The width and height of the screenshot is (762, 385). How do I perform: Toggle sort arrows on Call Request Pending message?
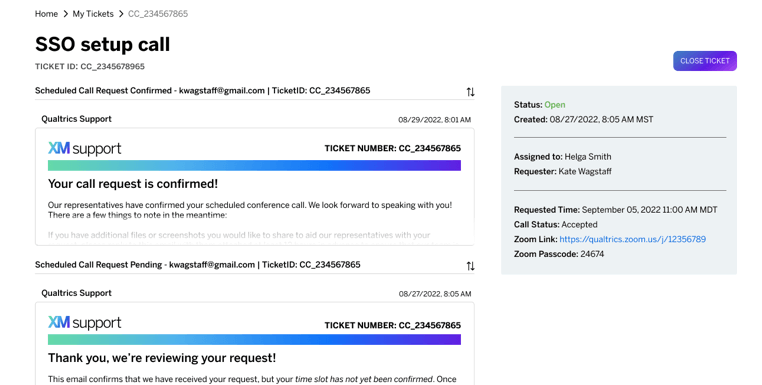pos(470,266)
